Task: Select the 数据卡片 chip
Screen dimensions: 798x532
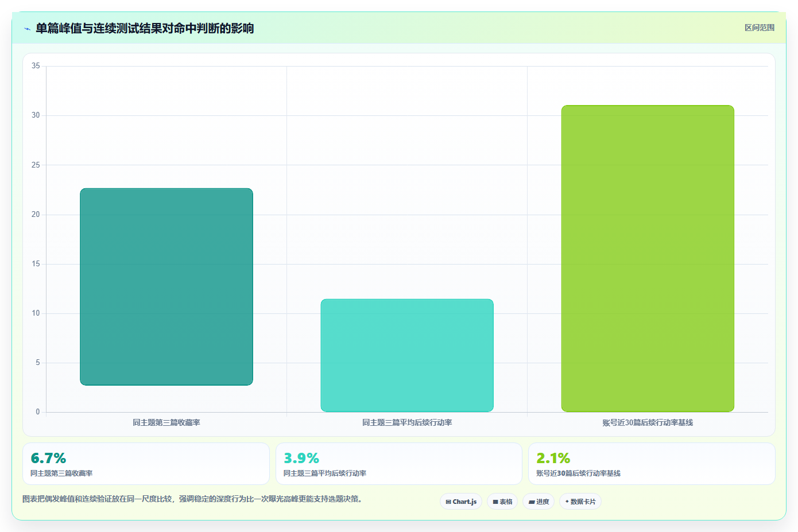Action: (x=580, y=502)
